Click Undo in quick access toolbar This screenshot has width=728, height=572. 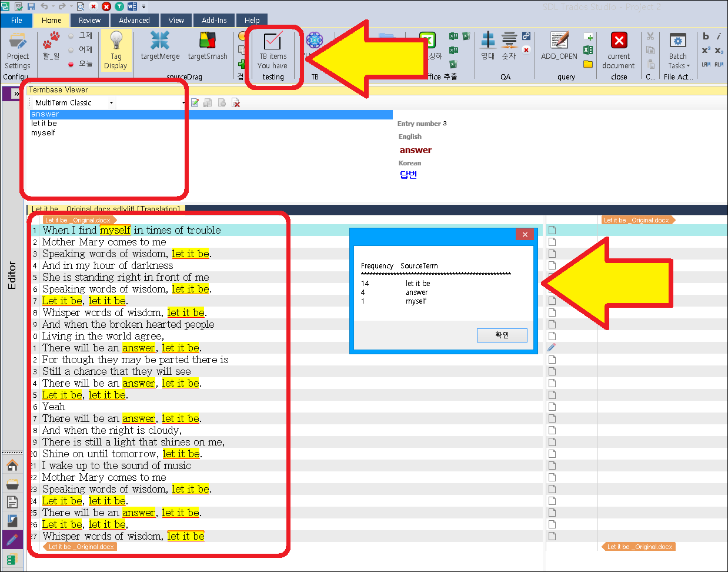coord(44,6)
